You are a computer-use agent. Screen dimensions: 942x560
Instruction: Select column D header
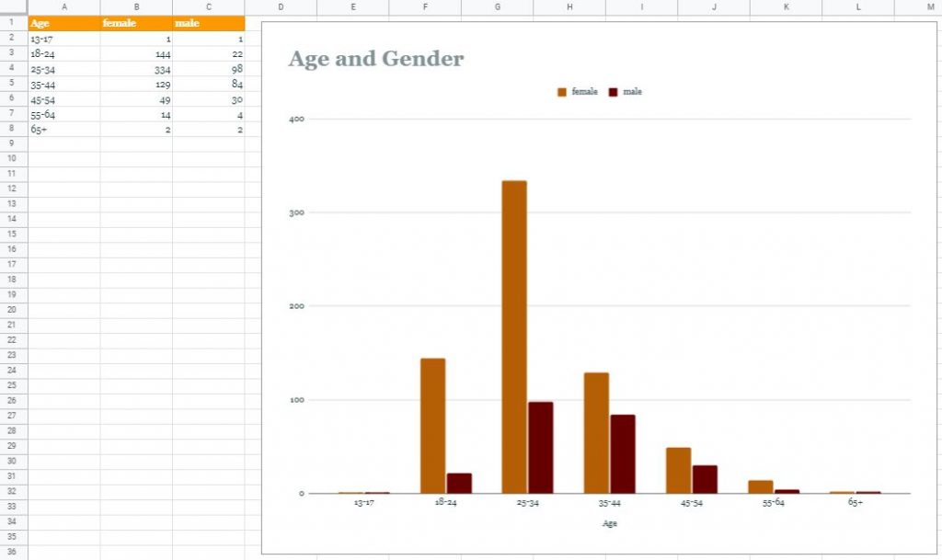pyautogui.click(x=281, y=7)
